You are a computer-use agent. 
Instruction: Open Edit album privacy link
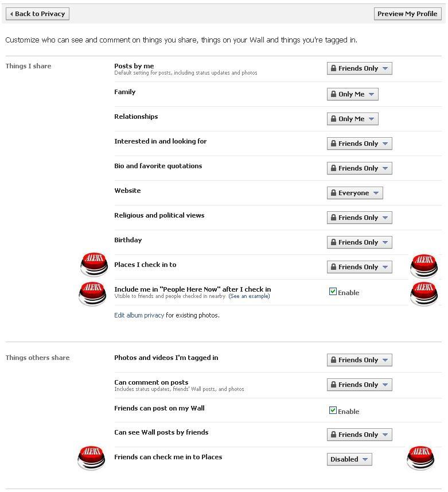pyautogui.click(x=139, y=315)
